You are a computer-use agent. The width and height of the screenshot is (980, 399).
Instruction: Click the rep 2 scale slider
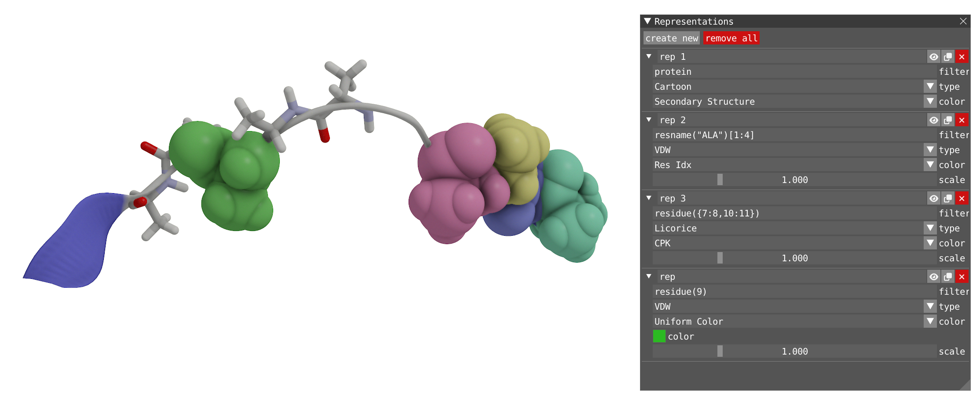click(x=794, y=180)
